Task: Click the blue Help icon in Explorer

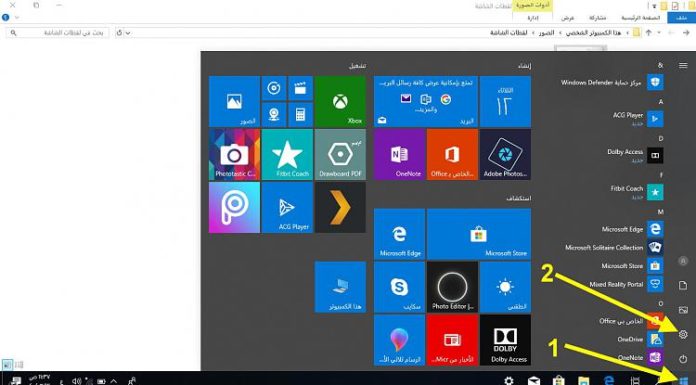Action: point(5,18)
